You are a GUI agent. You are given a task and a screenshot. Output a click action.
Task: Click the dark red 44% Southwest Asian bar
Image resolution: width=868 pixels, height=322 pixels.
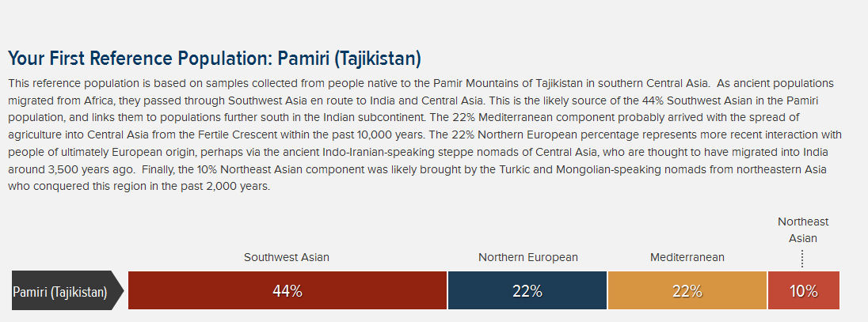click(x=287, y=290)
